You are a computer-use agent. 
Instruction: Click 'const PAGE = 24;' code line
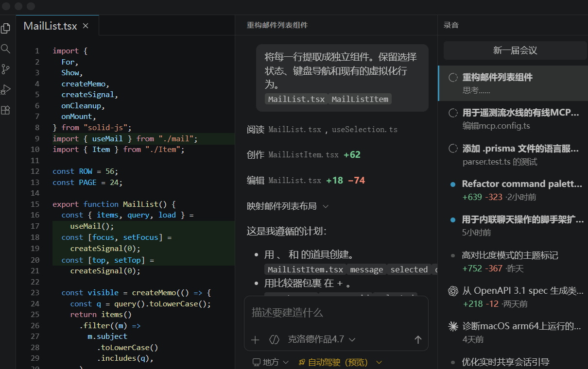(87, 183)
